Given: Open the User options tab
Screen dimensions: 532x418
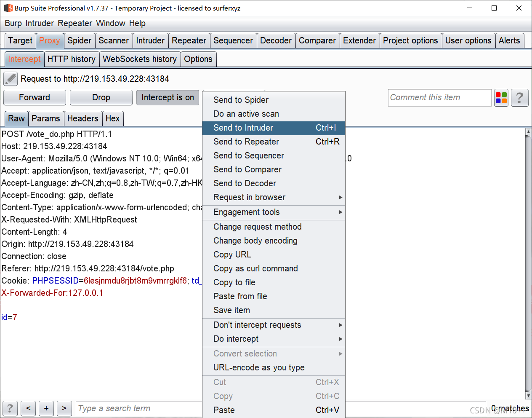Looking at the screenshot, I should tap(468, 40).
